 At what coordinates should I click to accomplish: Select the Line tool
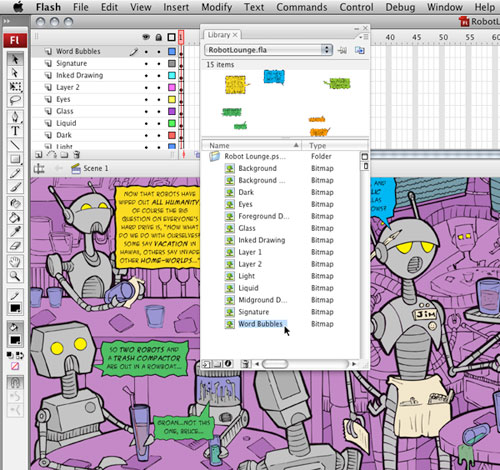click(x=15, y=145)
